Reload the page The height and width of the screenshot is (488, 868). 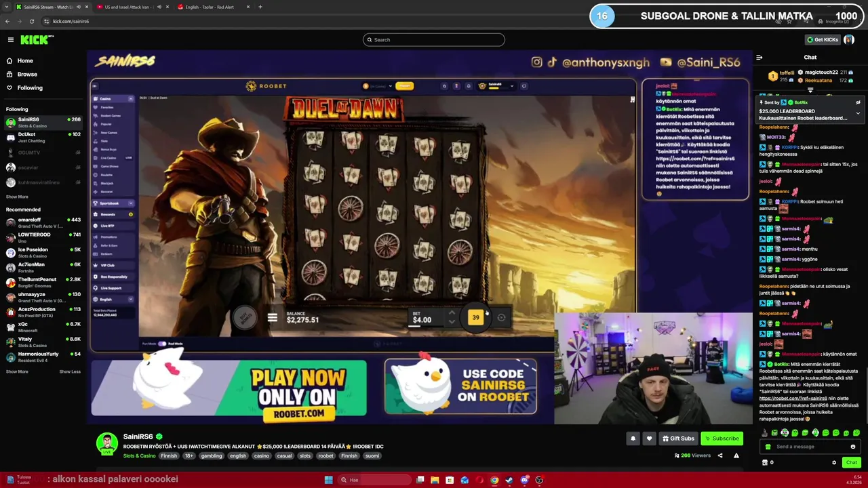[33, 21]
